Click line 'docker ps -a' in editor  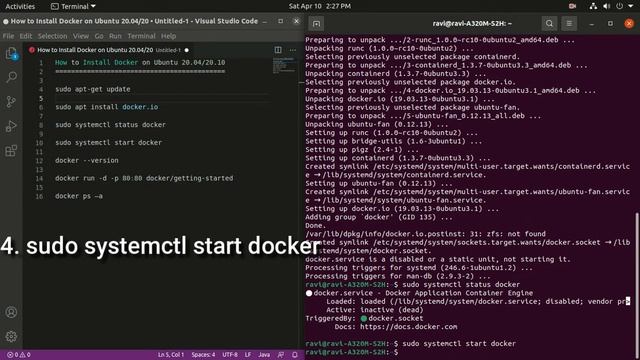click(x=79, y=196)
